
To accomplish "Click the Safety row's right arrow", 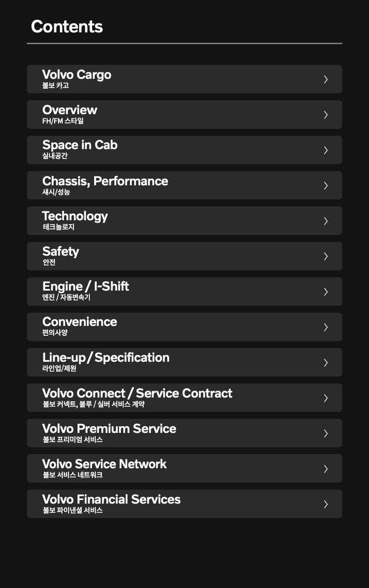I will [x=326, y=256].
